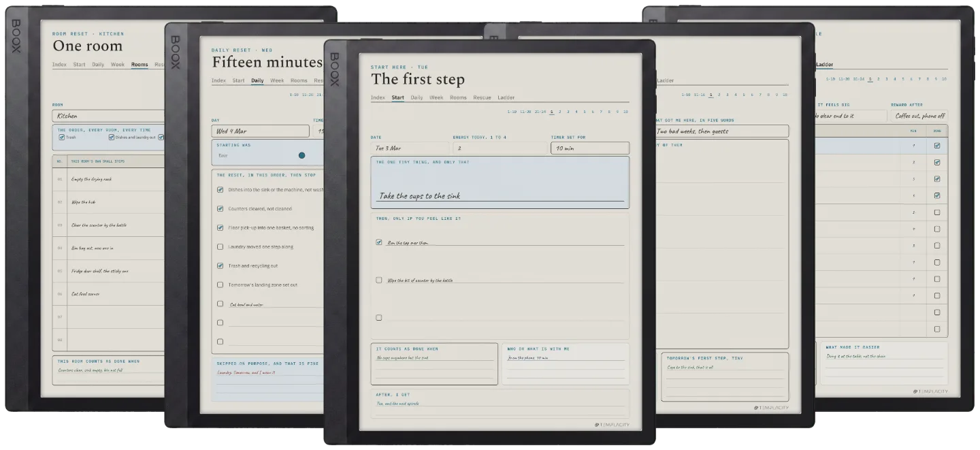Viewport: 980px width, 450px height.
Task: Select the Rooms tab on the One room page
Action: tap(140, 65)
